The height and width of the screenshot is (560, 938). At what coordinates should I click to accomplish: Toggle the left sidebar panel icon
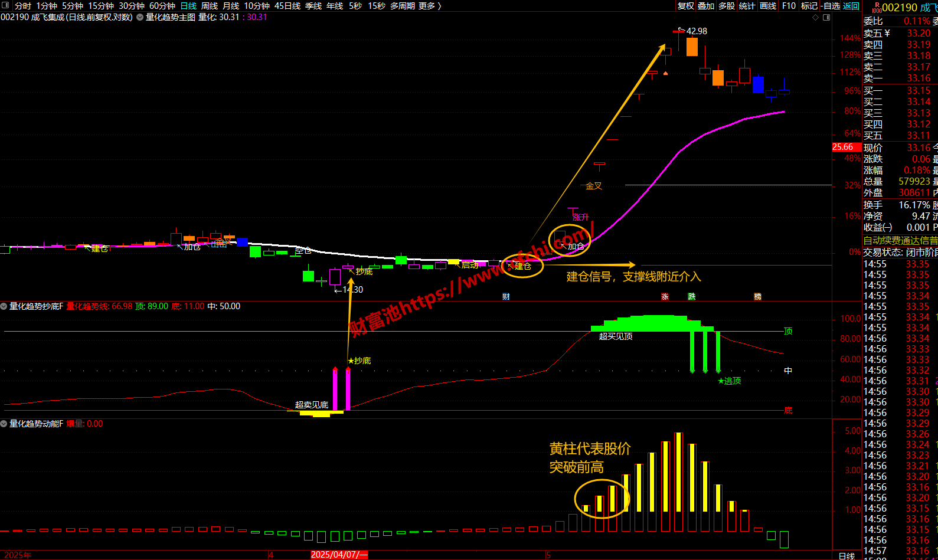click(x=6, y=5)
